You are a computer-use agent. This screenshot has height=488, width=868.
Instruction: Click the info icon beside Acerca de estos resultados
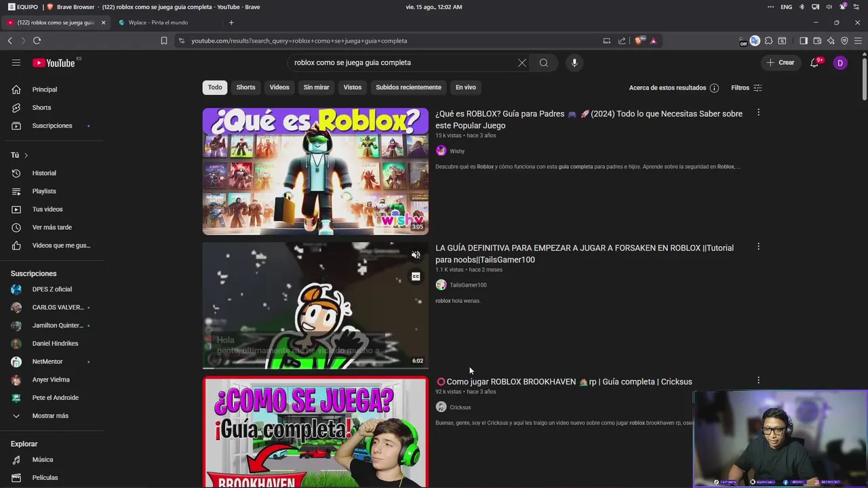coord(714,87)
